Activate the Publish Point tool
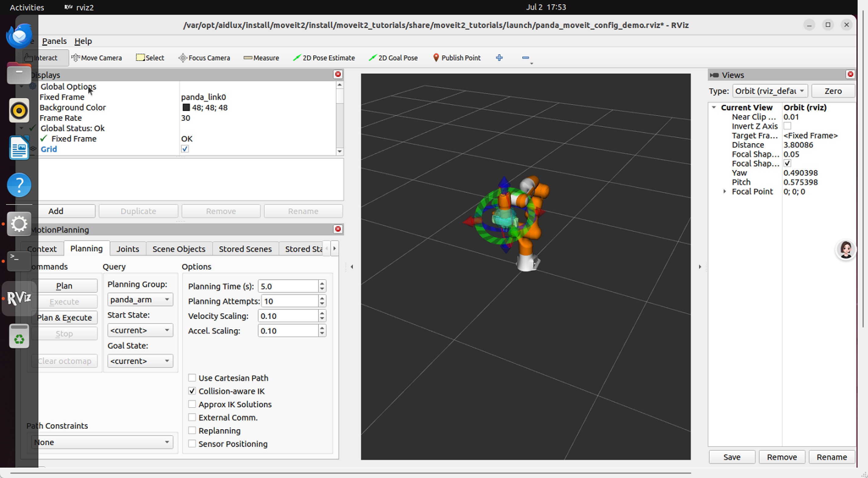The image size is (868, 478). tap(456, 58)
